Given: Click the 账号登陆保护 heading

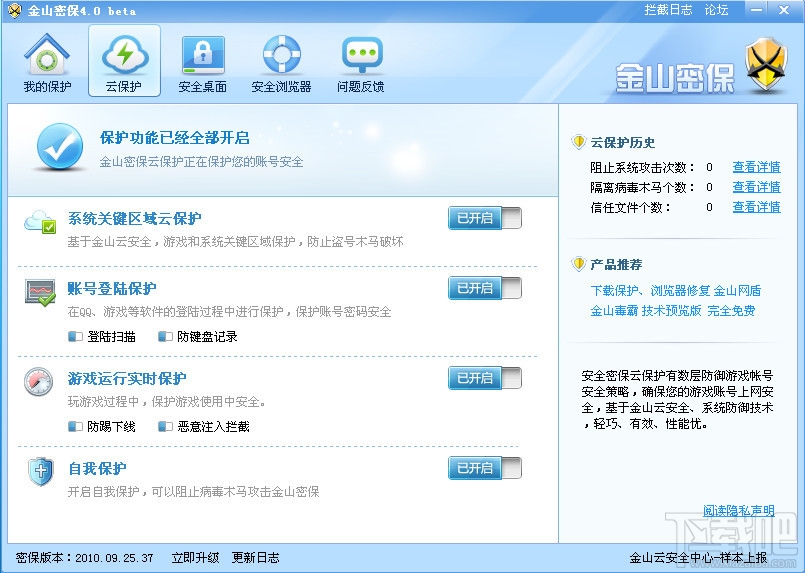Looking at the screenshot, I should pos(112,289).
